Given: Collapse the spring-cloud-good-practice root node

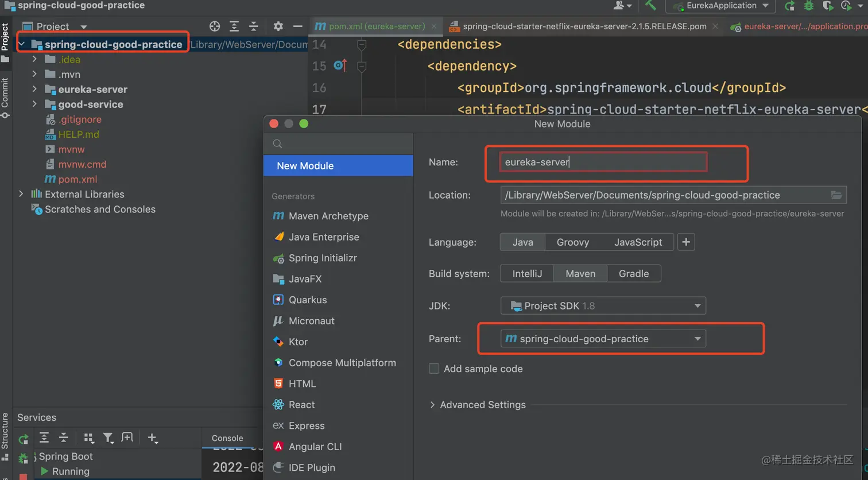Looking at the screenshot, I should 21,44.
